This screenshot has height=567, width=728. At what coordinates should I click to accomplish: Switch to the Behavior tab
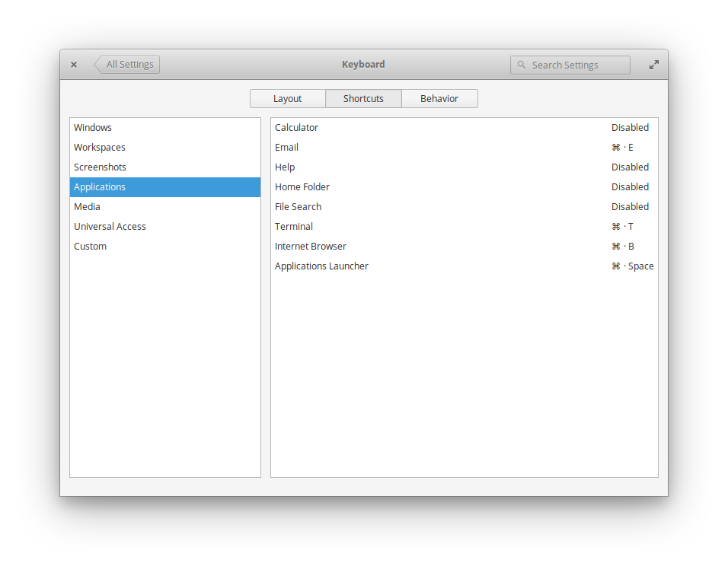[x=439, y=98]
